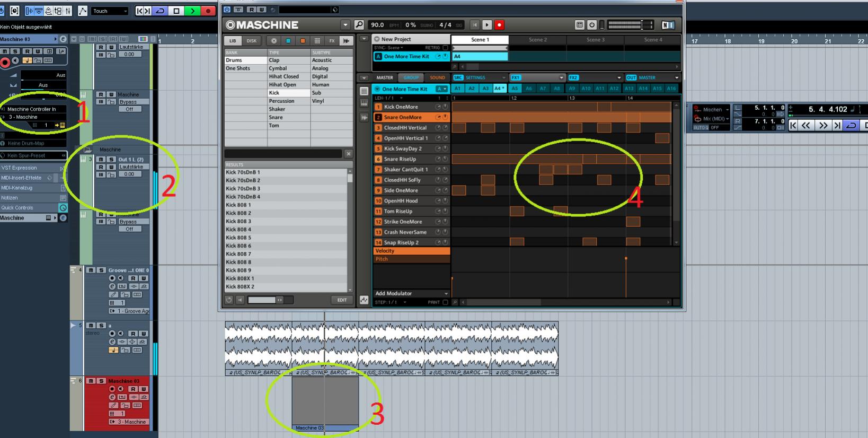
Task: Mute Maschine 03 track in track list
Action: (91, 381)
